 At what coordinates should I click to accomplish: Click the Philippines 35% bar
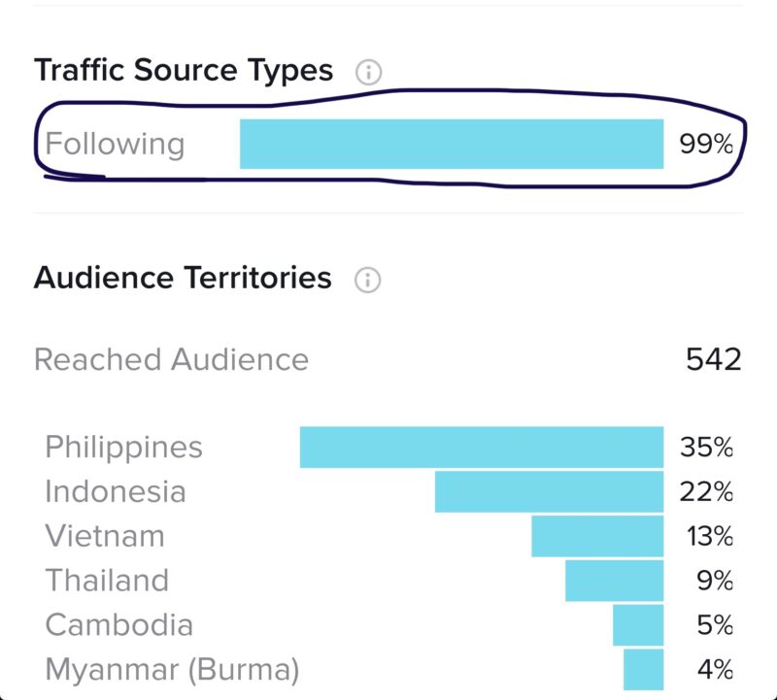(482, 447)
